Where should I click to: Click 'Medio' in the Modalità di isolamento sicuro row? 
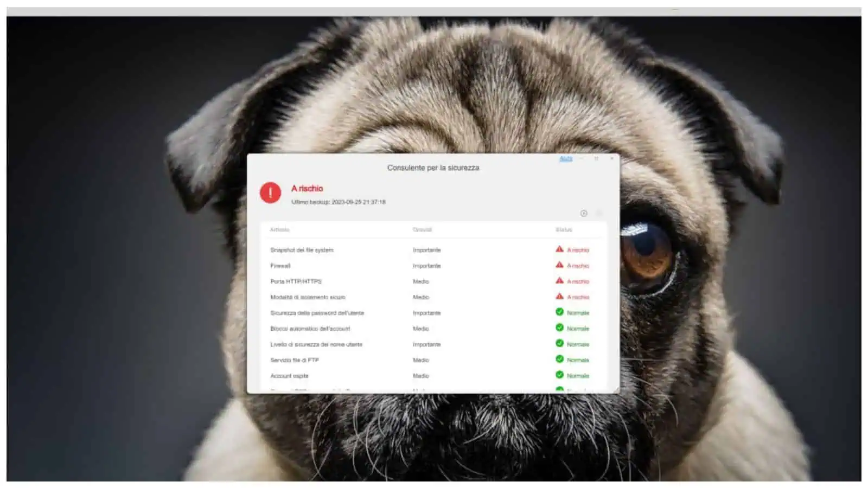(420, 297)
